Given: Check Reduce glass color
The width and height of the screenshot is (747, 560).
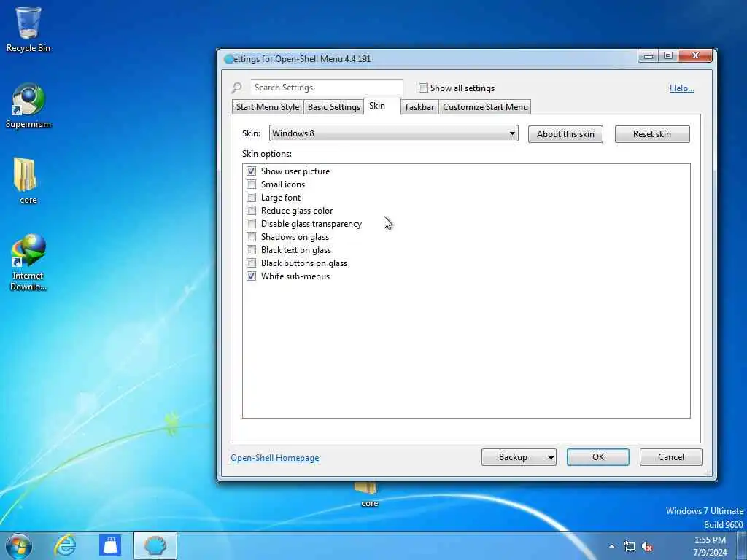Looking at the screenshot, I should click(x=252, y=211).
